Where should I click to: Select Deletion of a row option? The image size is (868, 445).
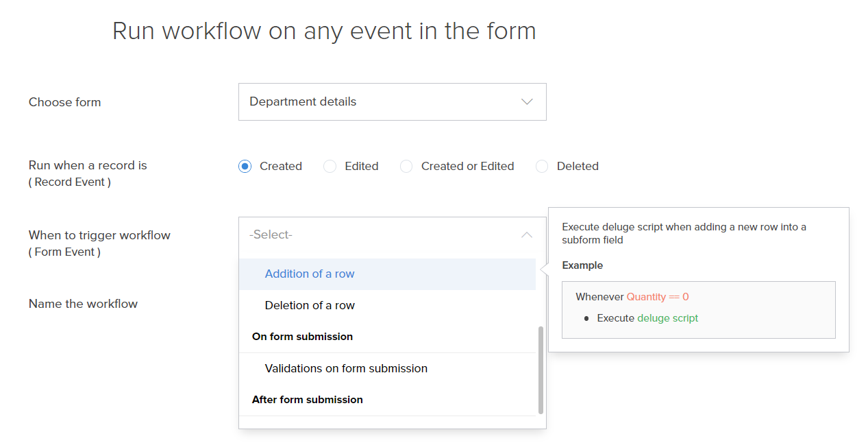(310, 305)
